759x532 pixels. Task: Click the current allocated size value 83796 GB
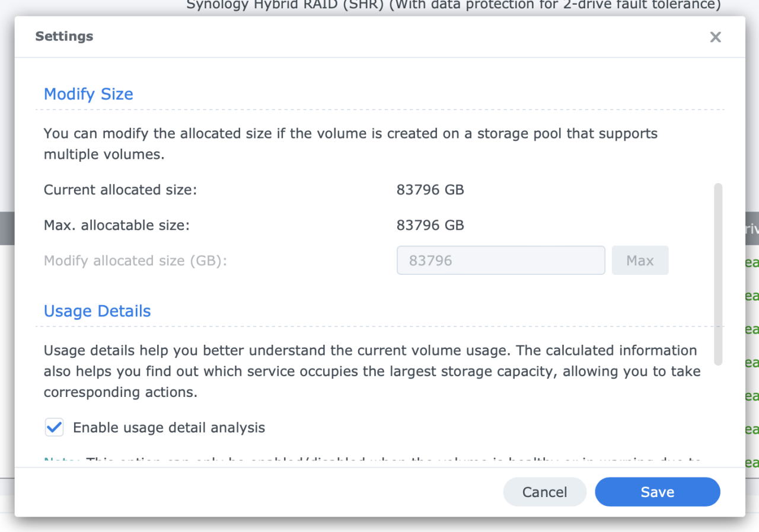430,190
